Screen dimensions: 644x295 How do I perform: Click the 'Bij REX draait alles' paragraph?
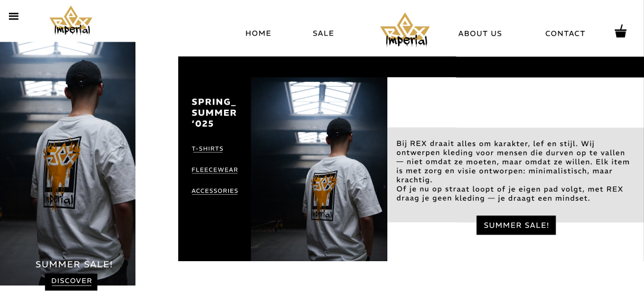coord(513,171)
